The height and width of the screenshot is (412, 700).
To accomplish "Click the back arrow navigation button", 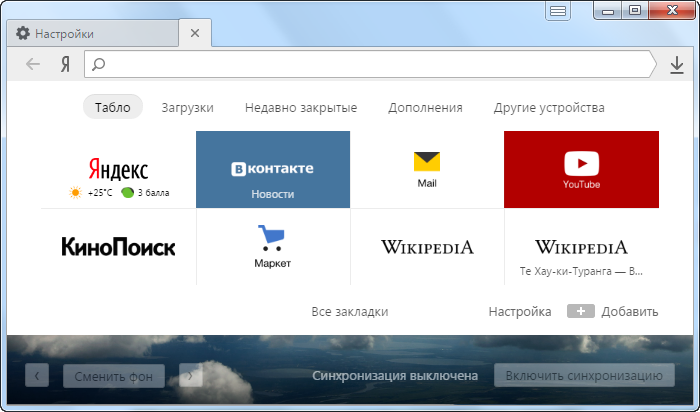I will click(33, 64).
